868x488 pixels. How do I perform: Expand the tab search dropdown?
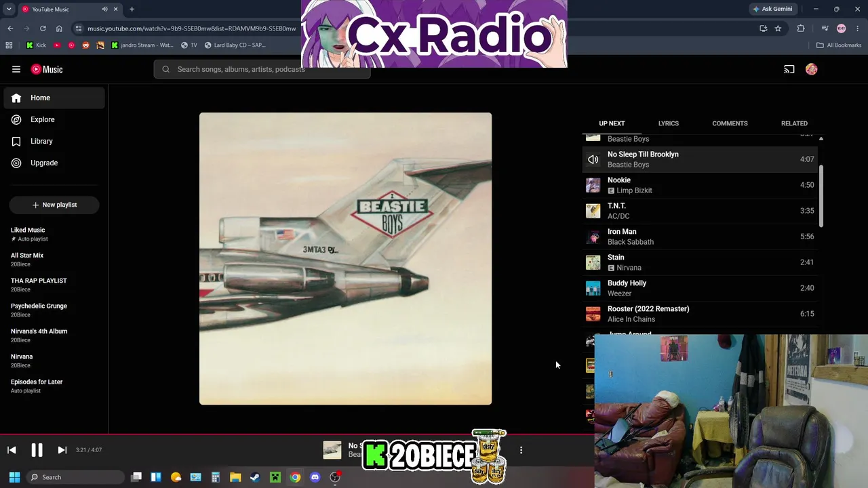coord(9,9)
